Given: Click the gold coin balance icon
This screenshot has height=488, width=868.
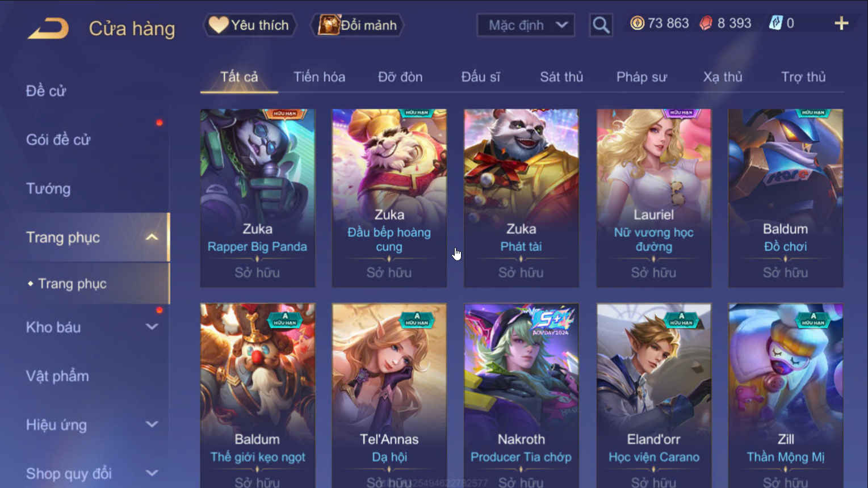Looking at the screenshot, I should click(637, 23).
